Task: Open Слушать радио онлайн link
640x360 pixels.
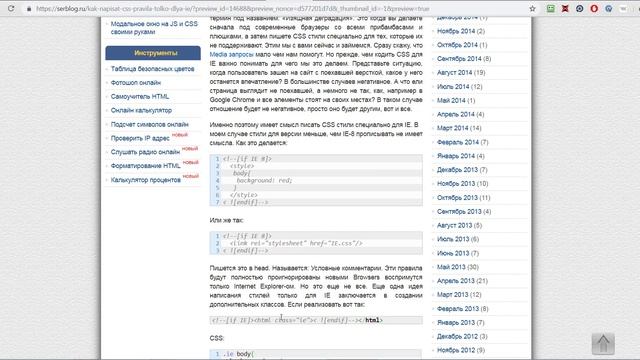Action: [x=145, y=152]
